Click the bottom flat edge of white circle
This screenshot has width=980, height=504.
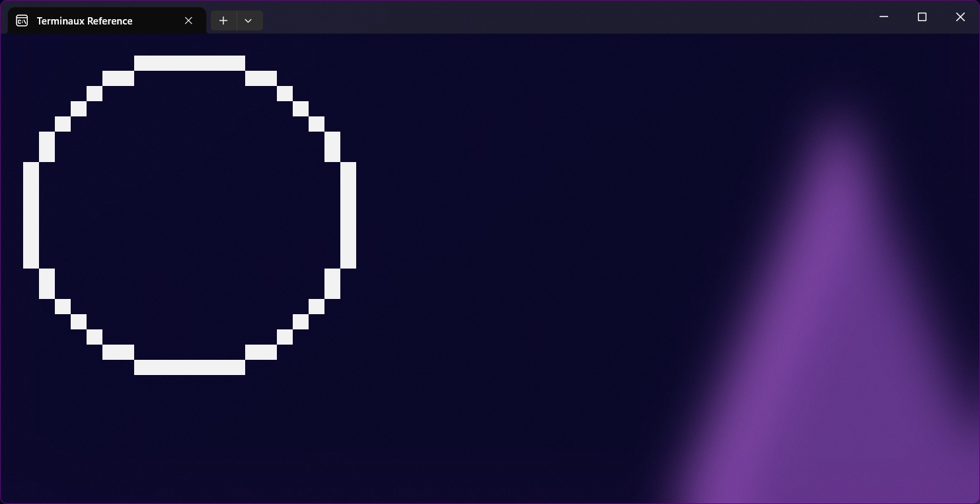[190, 367]
